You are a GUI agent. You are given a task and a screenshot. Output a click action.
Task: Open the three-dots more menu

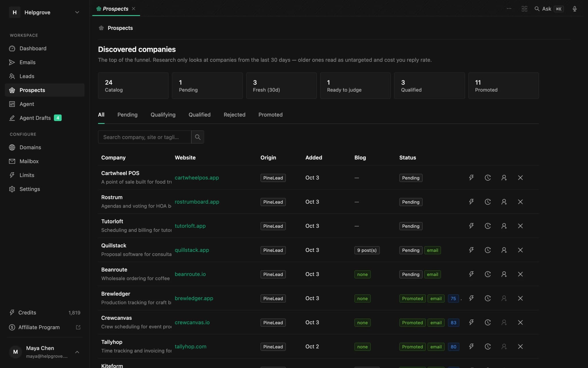[x=509, y=9]
